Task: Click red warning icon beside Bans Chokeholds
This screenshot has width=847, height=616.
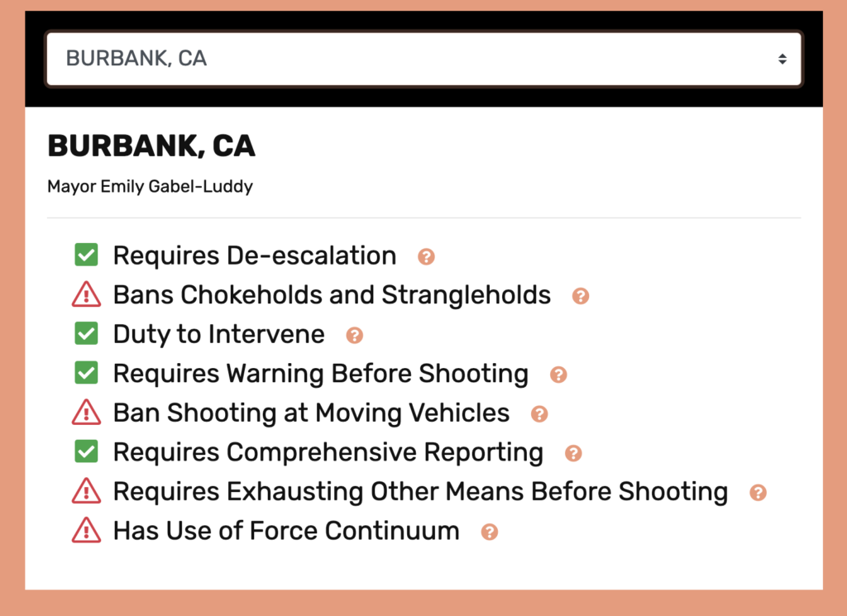Action: 86,294
